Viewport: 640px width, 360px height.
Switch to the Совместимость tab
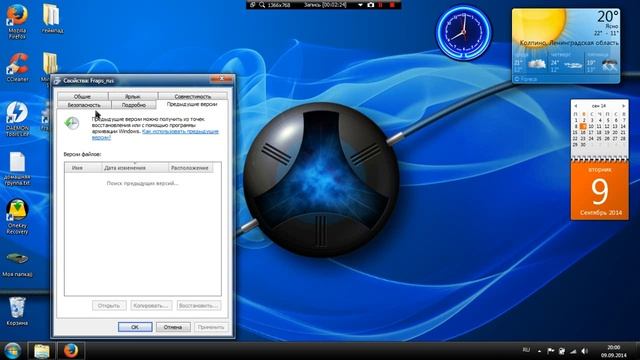(193, 96)
